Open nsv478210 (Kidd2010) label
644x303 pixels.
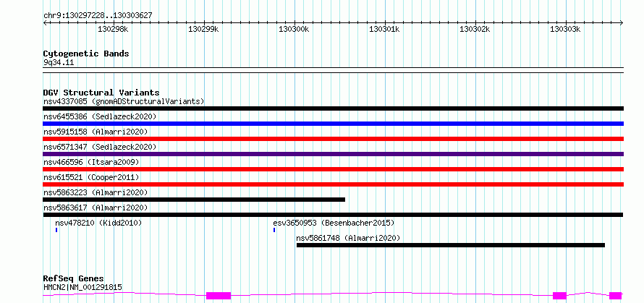pos(98,223)
